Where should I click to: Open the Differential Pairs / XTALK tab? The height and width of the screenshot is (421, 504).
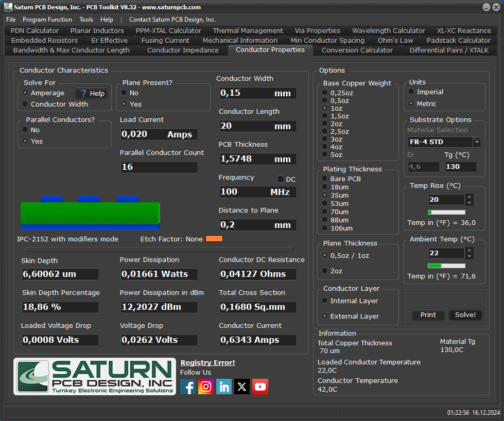point(449,50)
